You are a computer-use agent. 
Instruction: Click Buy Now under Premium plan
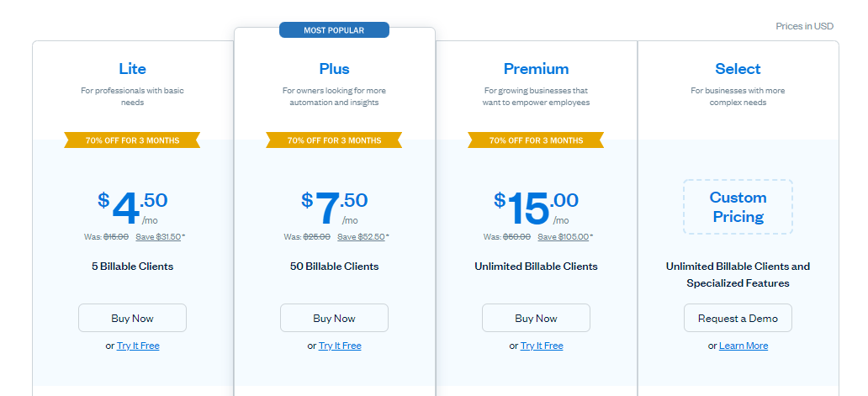[536, 318]
